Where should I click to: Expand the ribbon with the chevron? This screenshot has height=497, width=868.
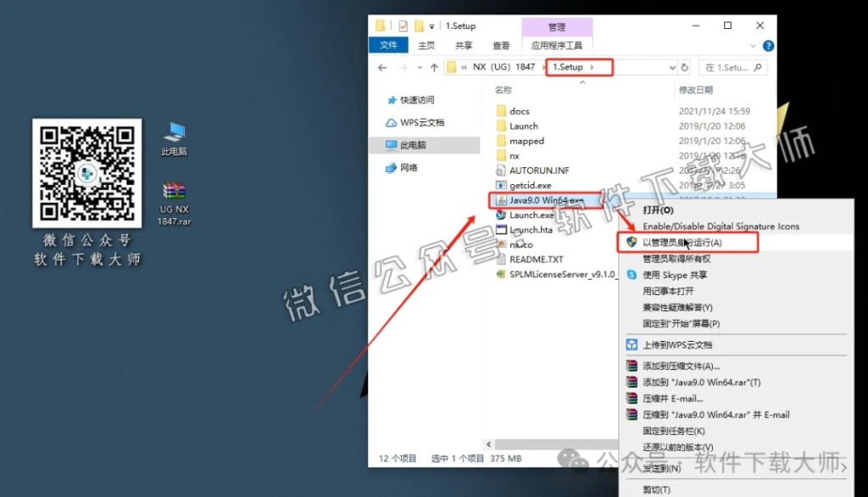point(753,46)
